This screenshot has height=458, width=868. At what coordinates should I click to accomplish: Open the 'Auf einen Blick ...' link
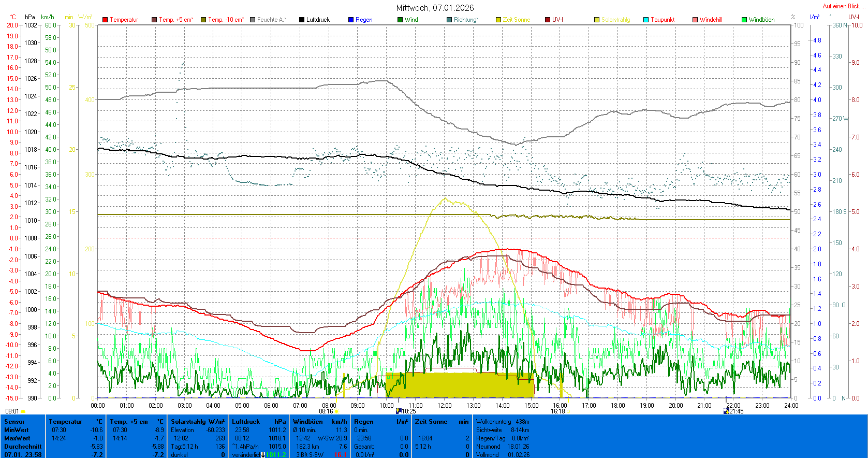pyautogui.click(x=843, y=6)
